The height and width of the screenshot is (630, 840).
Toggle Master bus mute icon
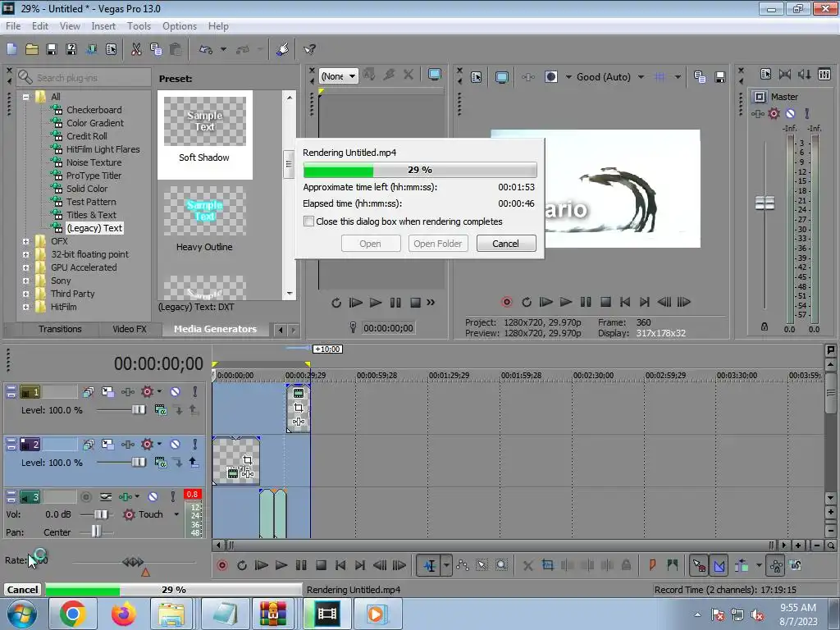(x=790, y=113)
